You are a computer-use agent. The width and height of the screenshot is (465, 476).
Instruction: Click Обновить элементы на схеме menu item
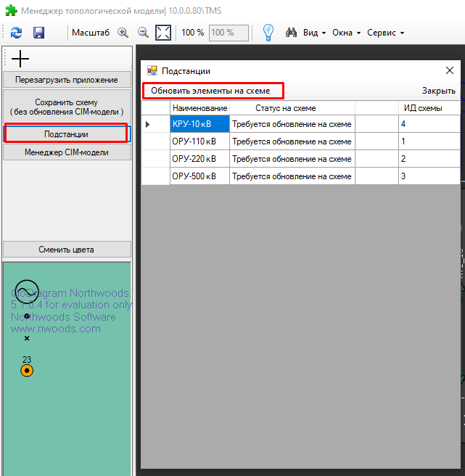coord(210,91)
